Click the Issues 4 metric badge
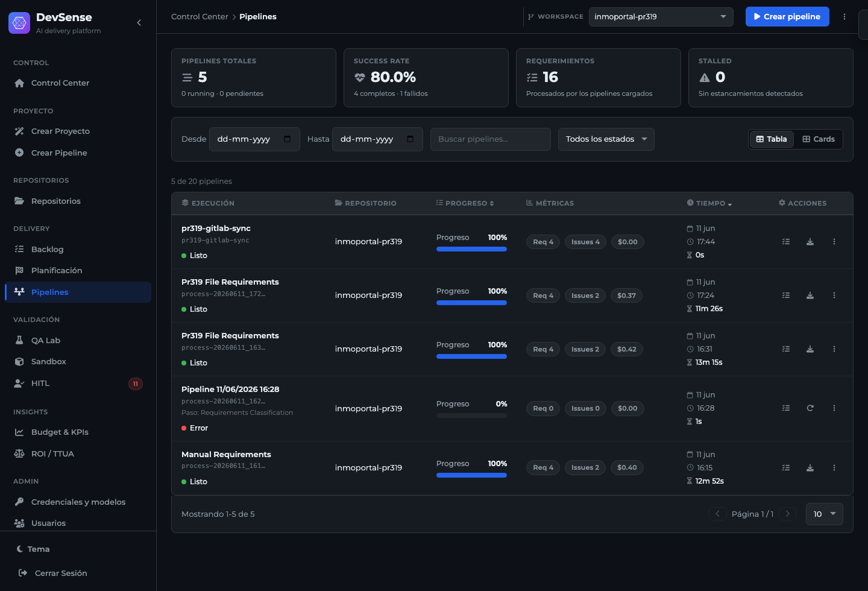Image resolution: width=868 pixels, height=591 pixels. pyautogui.click(x=585, y=242)
